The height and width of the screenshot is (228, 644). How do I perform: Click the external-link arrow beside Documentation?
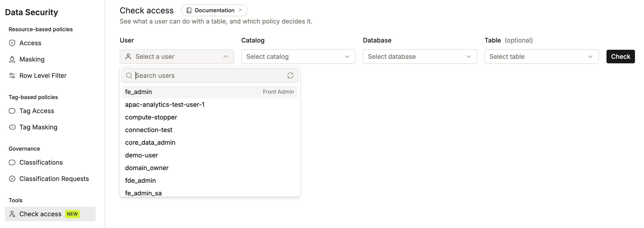(x=240, y=10)
